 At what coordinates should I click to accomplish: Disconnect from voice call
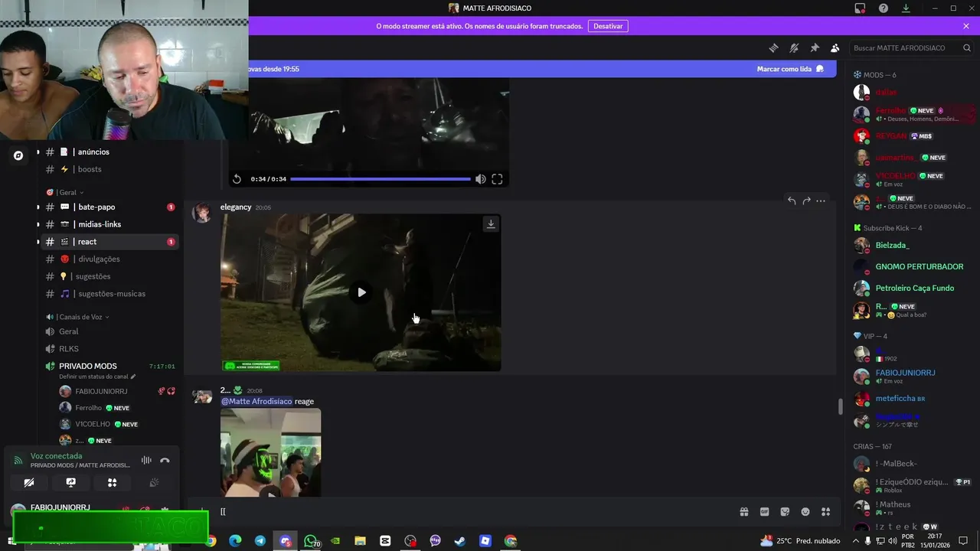tap(165, 461)
